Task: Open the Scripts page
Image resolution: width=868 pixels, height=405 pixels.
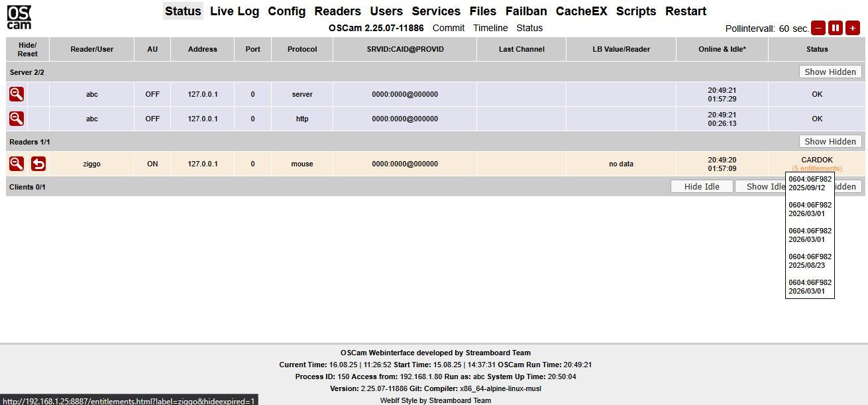Action: point(636,11)
